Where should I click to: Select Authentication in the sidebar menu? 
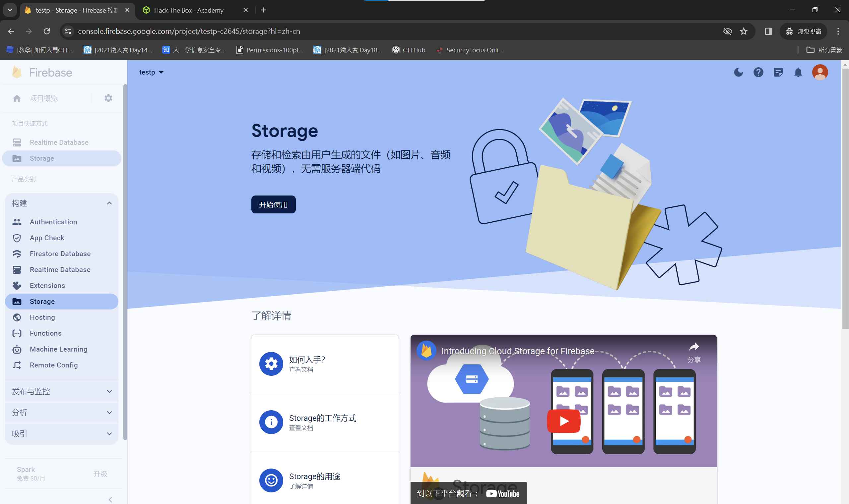pos(53,222)
